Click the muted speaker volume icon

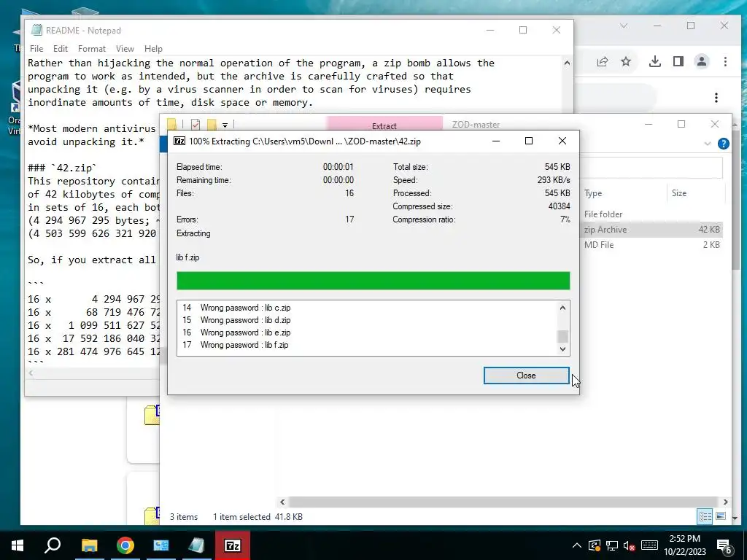(630, 545)
